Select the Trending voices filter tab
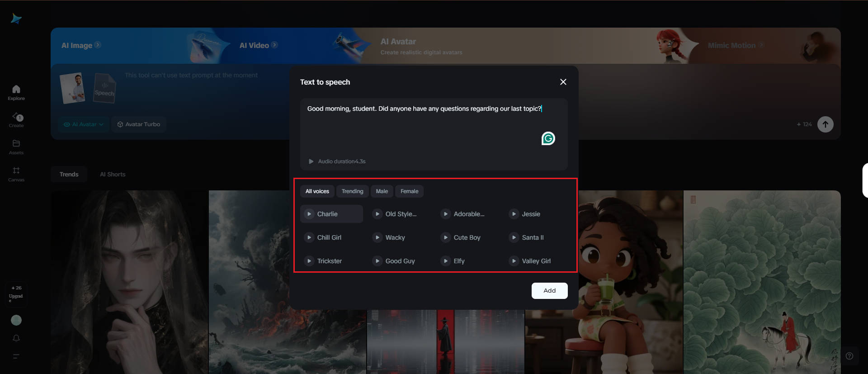Screen dimensions: 868x374 click(x=353, y=191)
